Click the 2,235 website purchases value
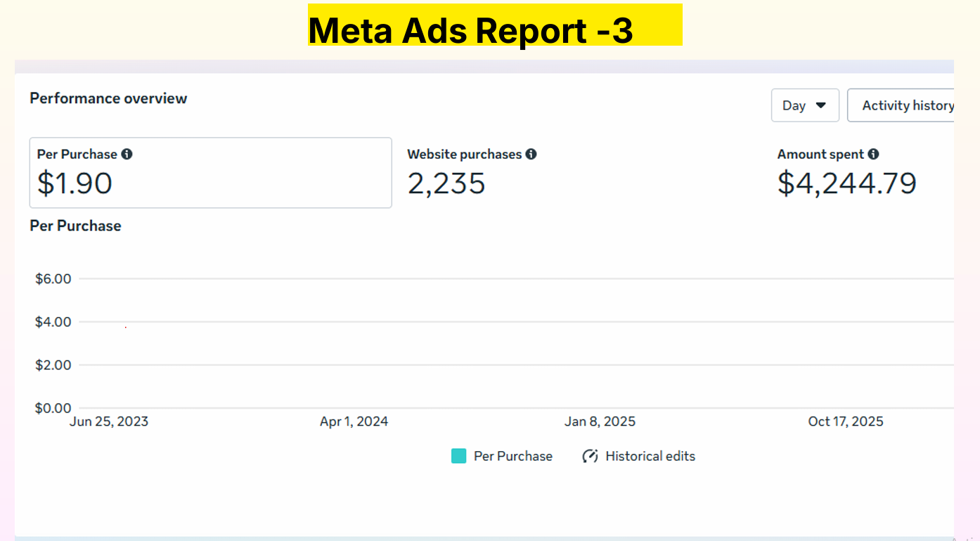The height and width of the screenshot is (541, 980). 446,183
